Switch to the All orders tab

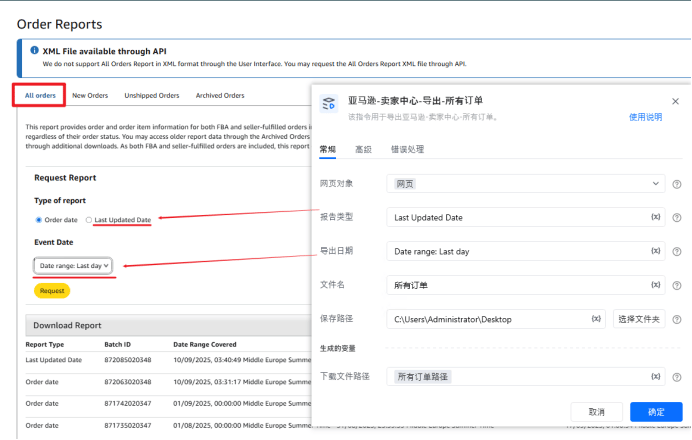[x=40, y=95]
